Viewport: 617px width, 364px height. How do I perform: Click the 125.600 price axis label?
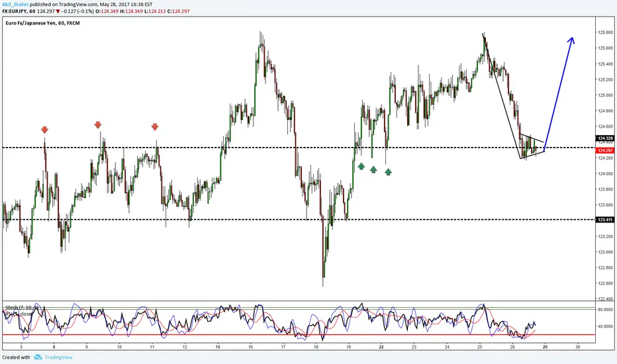point(606,48)
